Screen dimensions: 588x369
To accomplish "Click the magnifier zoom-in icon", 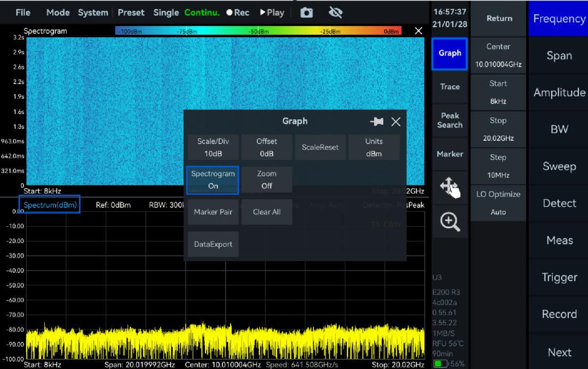I will [x=450, y=220].
